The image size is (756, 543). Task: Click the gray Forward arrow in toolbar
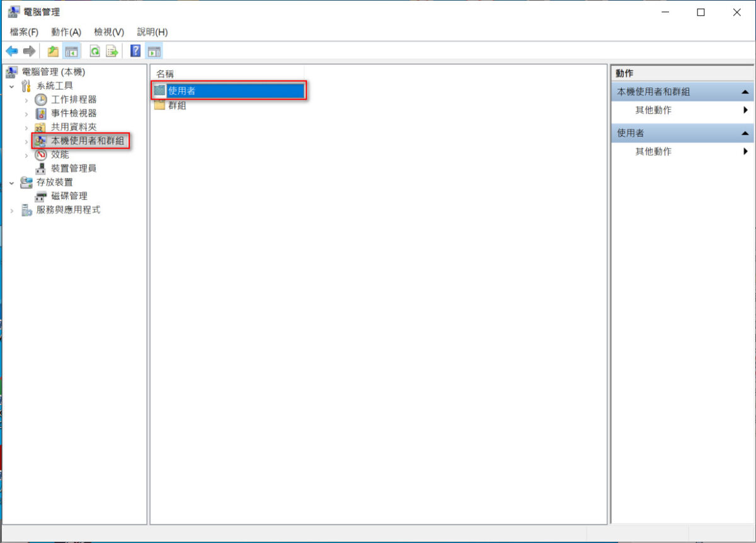coord(29,51)
